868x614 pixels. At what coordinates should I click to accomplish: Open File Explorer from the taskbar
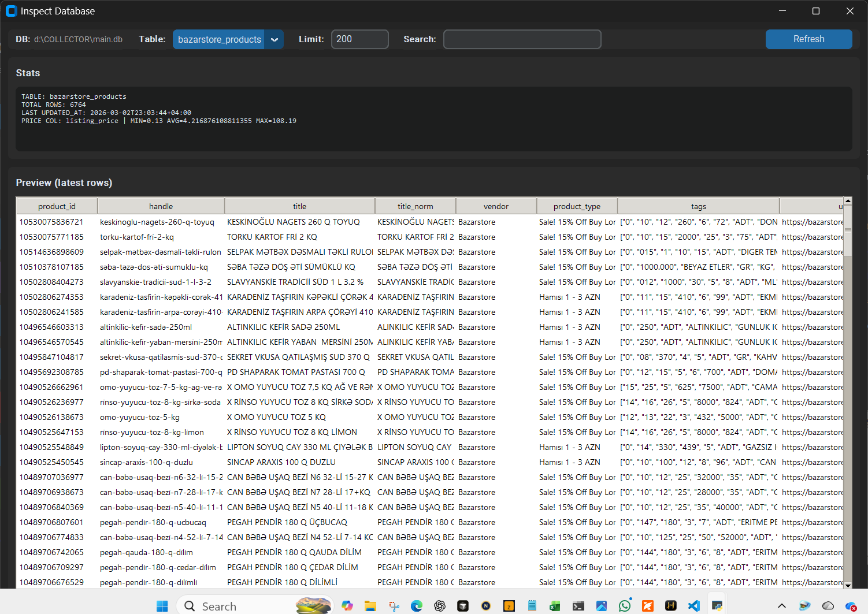[370, 606]
